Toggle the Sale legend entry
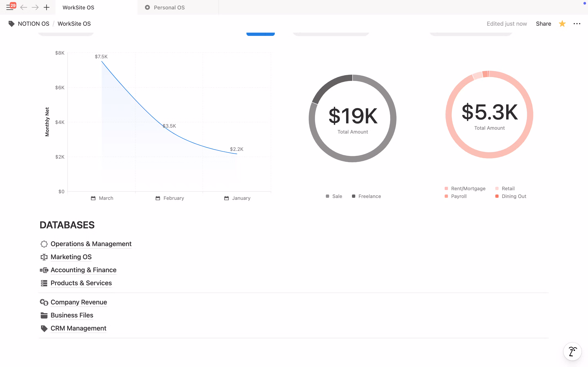The height and width of the screenshot is (367, 588). click(x=337, y=196)
